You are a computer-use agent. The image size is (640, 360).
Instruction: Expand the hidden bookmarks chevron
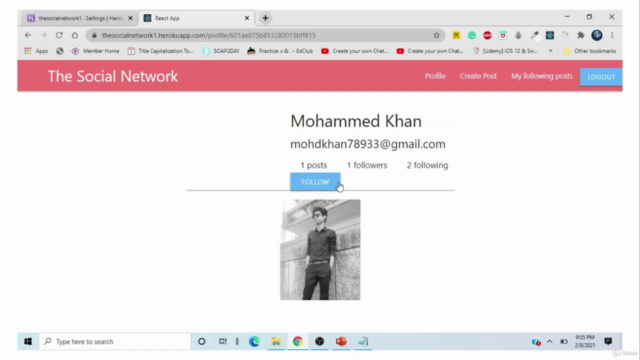click(550, 51)
